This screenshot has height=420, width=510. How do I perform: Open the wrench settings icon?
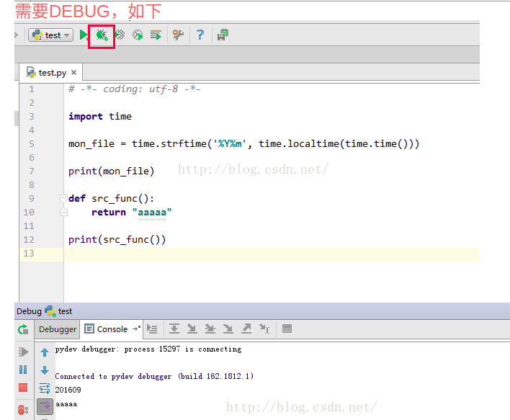tap(178, 35)
